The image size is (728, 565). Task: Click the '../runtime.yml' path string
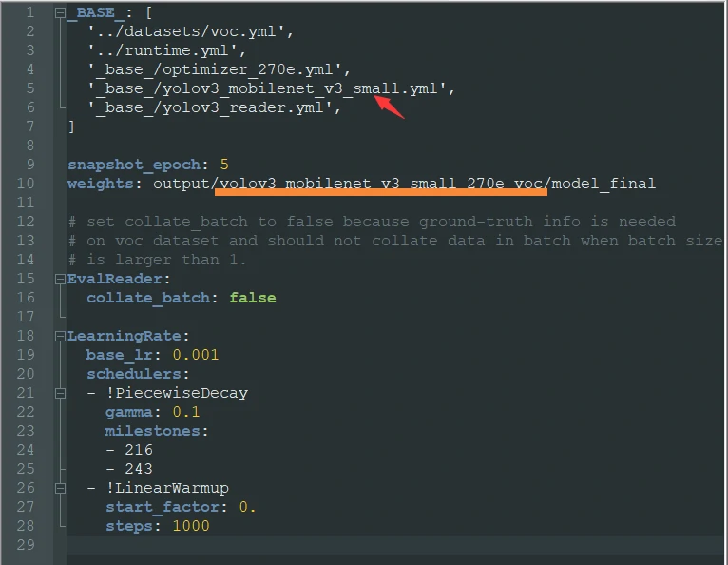[x=166, y=50]
